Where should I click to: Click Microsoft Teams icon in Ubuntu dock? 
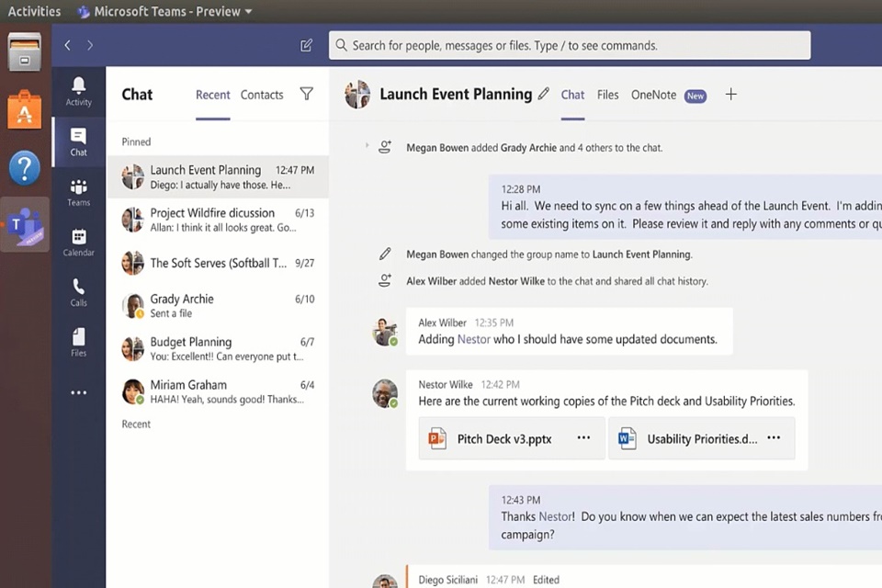pos(24,225)
